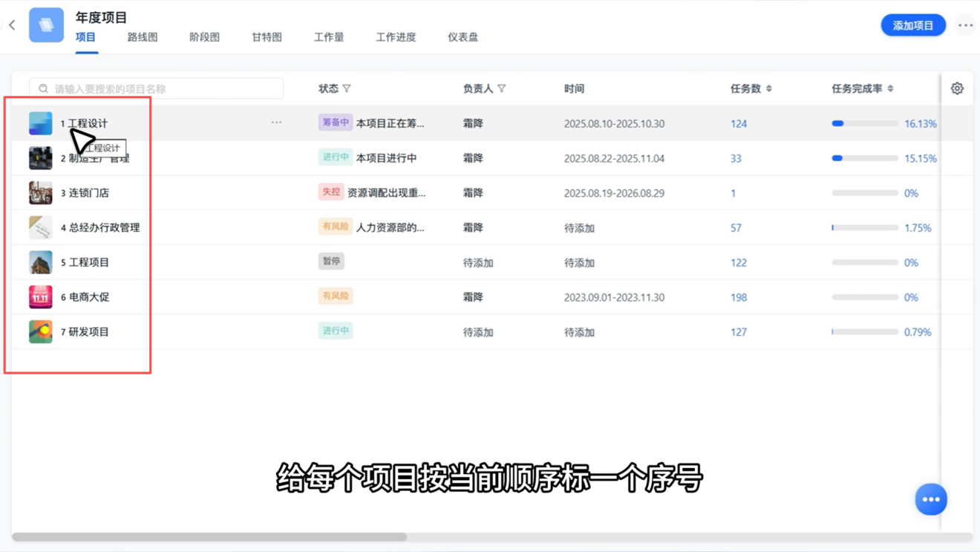980x552 pixels.
Task: Open project 5 工程项目
Action: 85,262
